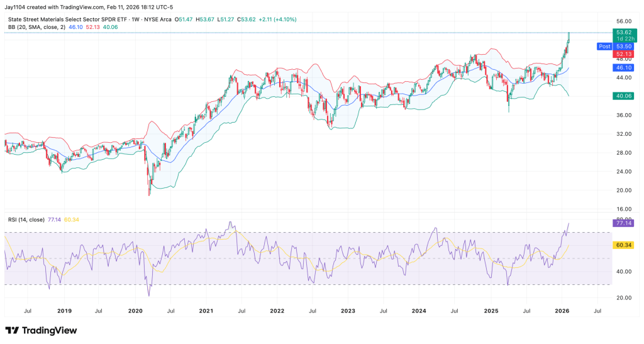Image resolution: width=644 pixels, height=344 pixels.
Task: Click the purple 77.14 RSI value tag
Action: pyautogui.click(x=623, y=223)
